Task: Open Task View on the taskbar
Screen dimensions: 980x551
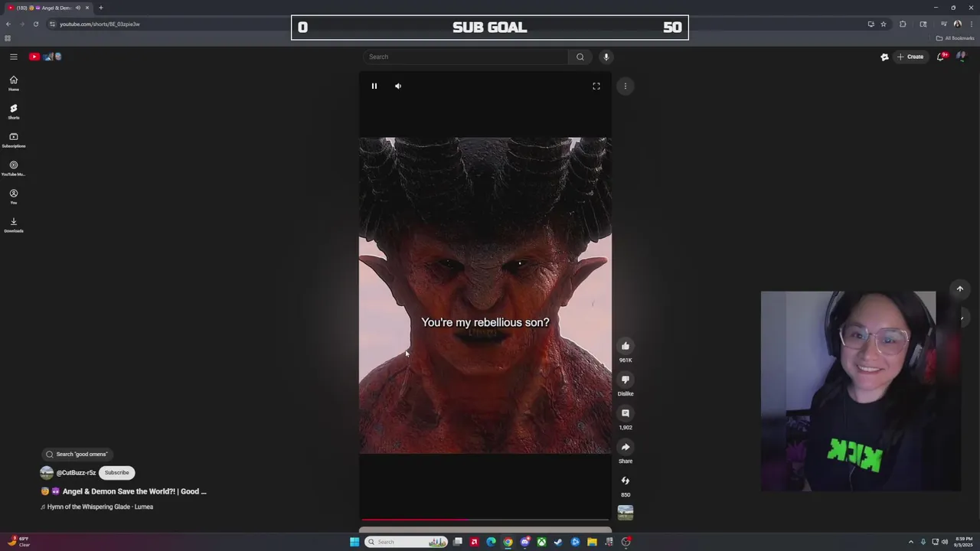Action: pyautogui.click(x=458, y=542)
